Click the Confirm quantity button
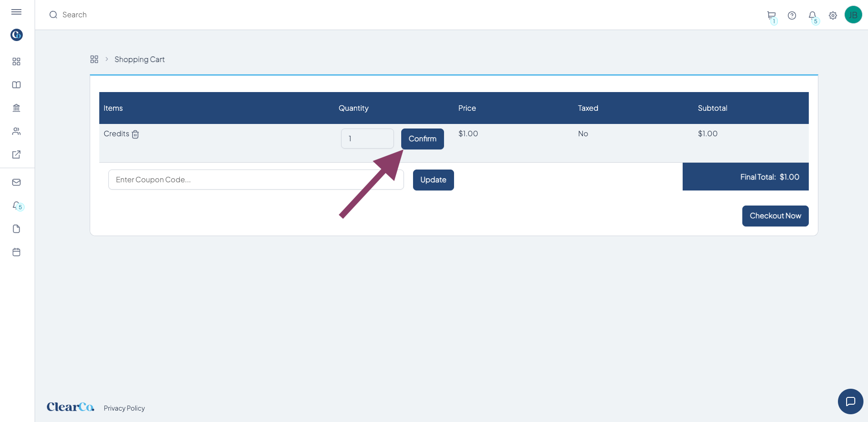The image size is (868, 422). pyautogui.click(x=423, y=139)
